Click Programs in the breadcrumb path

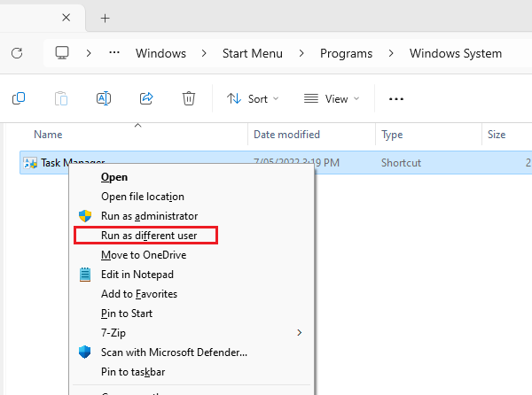point(346,53)
